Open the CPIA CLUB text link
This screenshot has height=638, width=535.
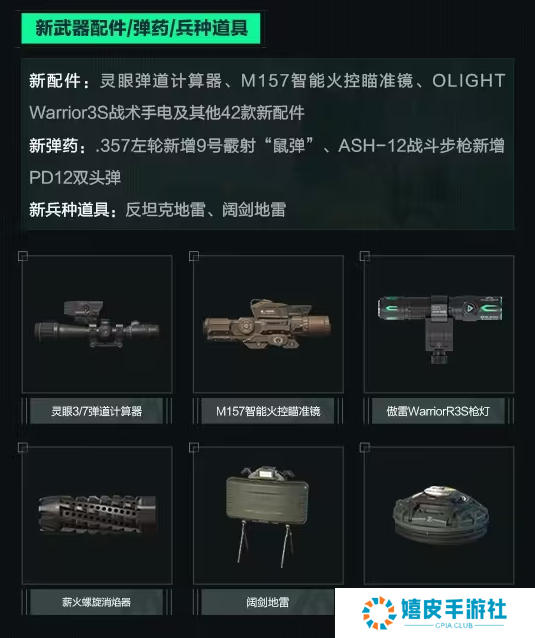[454, 625]
